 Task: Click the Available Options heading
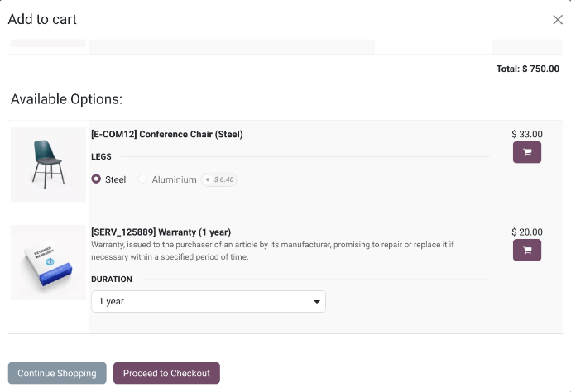pos(66,99)
